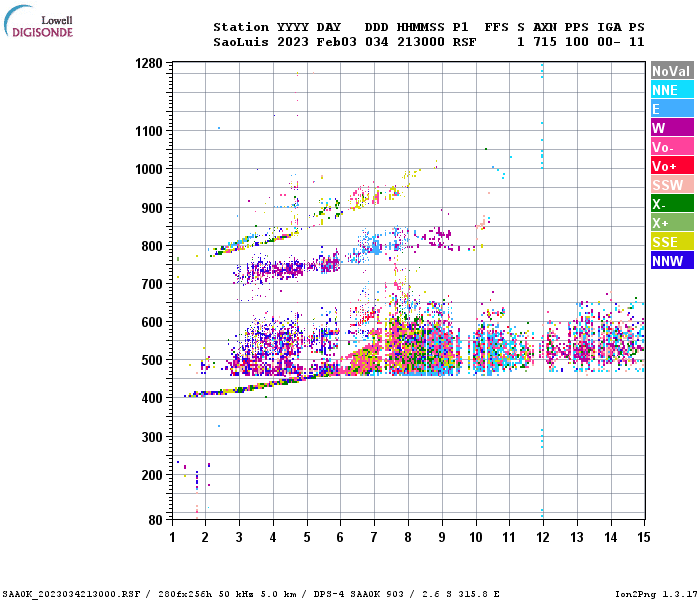Click the time value 213000
Screen dimensions: 700x600
pos(421,42)
